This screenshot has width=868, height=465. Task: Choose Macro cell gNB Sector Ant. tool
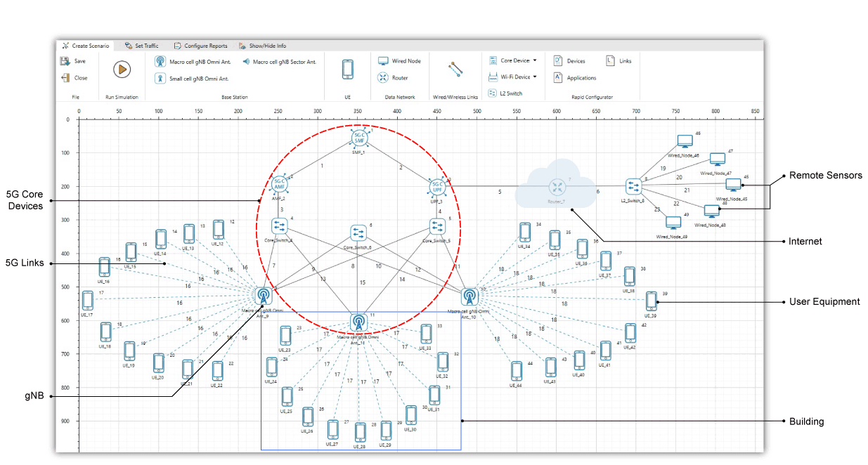pos(278,62)
